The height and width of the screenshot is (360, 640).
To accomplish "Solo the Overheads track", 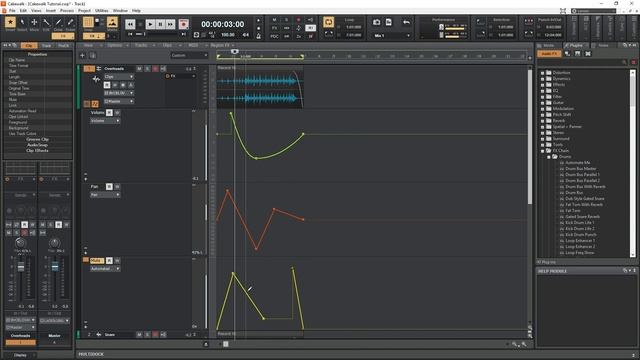I will pos(147,69).
